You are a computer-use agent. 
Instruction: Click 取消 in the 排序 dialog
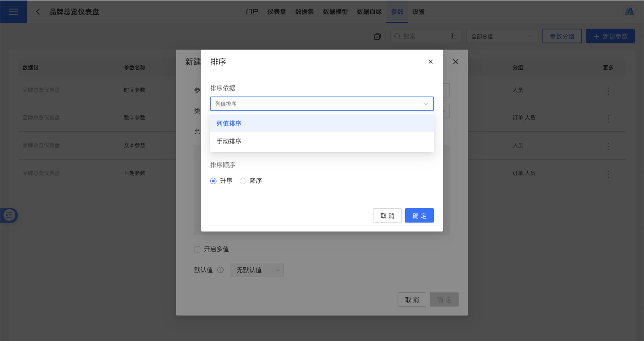pyautogui.click(x=387, y=216)
